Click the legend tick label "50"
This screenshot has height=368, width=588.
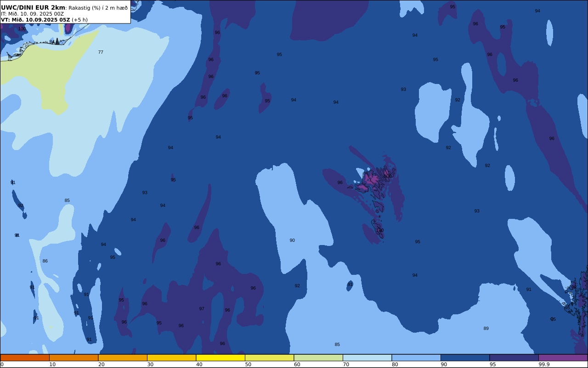248,364
